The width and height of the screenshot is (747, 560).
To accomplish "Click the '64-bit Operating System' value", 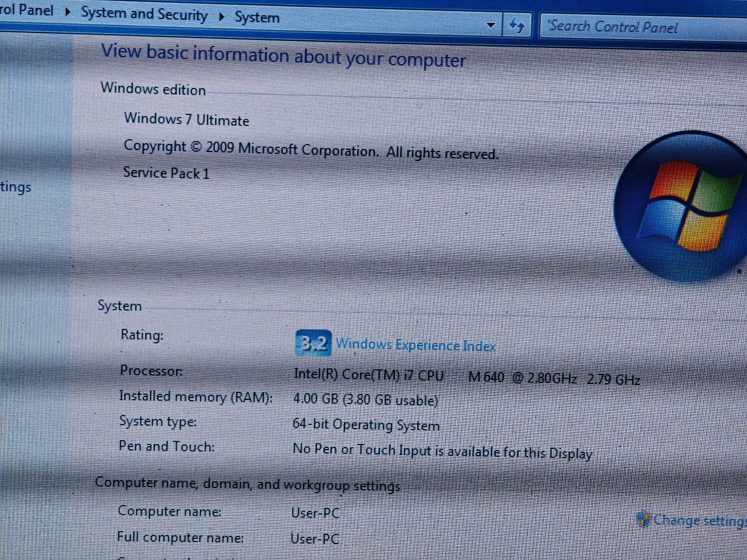I will click(x=366, y=425).
